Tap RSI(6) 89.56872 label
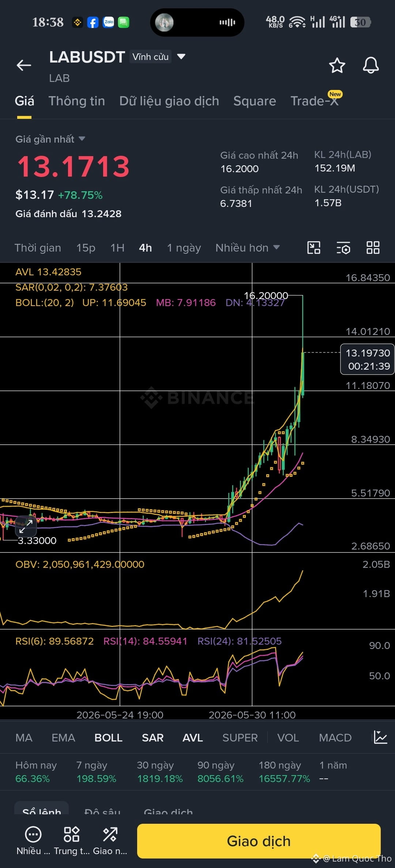395x868 pixels. pos(54,641)
